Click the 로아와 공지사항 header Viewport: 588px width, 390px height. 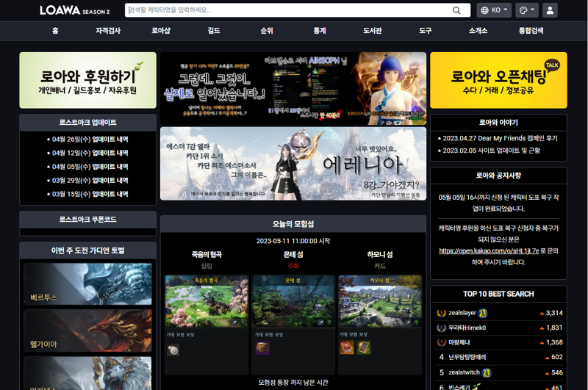(498, 176)
